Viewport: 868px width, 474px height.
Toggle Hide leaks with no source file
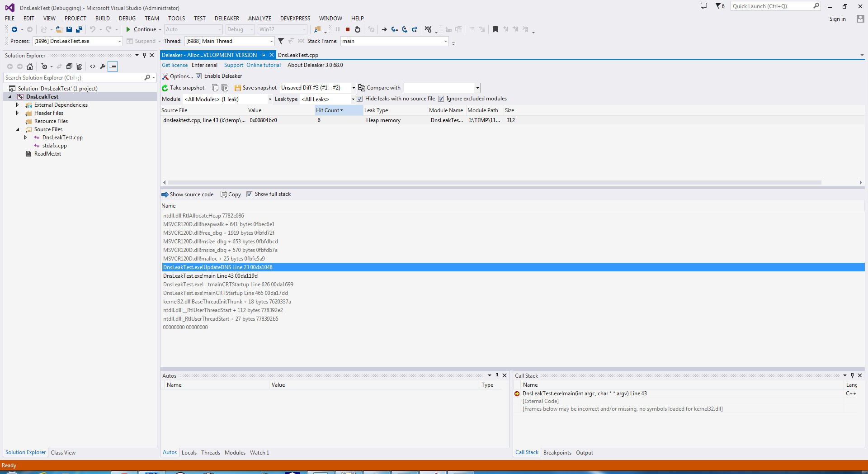(x=359, y=99)
